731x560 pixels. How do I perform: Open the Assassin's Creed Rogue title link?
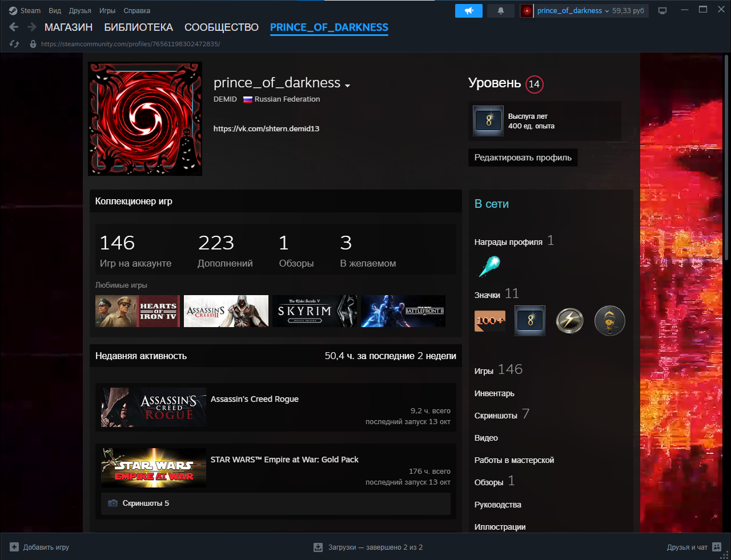coord(255,399)
